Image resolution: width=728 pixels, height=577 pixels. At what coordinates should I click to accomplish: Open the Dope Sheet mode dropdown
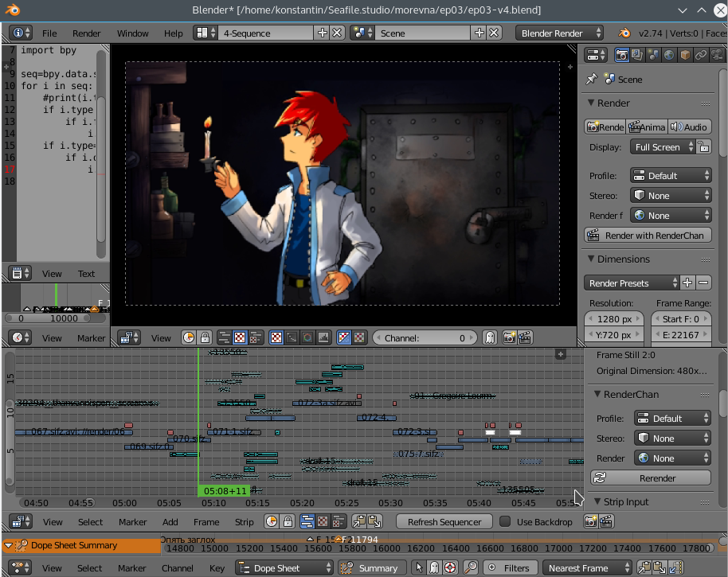[284, 567]
